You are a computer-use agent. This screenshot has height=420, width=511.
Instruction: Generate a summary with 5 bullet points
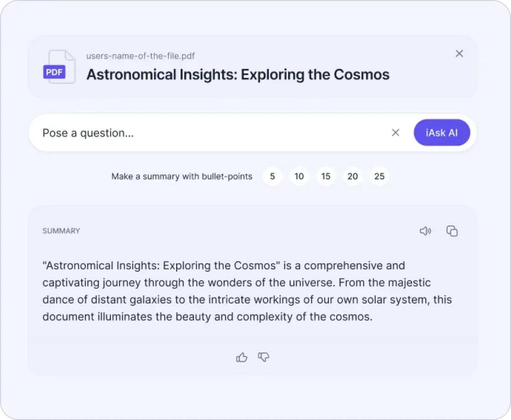click(x=272, y=176)
